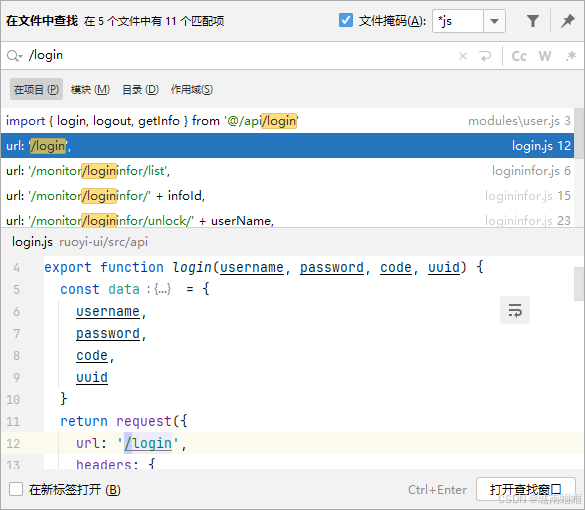The image size is (585, 510).
Task: Select the In Project scope tab
Action: point(36,90)
